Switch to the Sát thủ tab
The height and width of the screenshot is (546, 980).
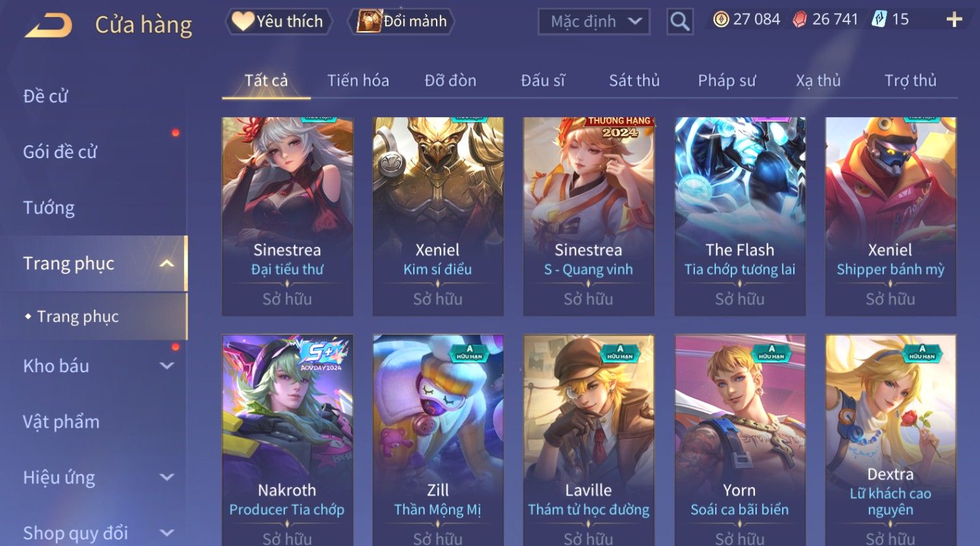pos(634,81)
